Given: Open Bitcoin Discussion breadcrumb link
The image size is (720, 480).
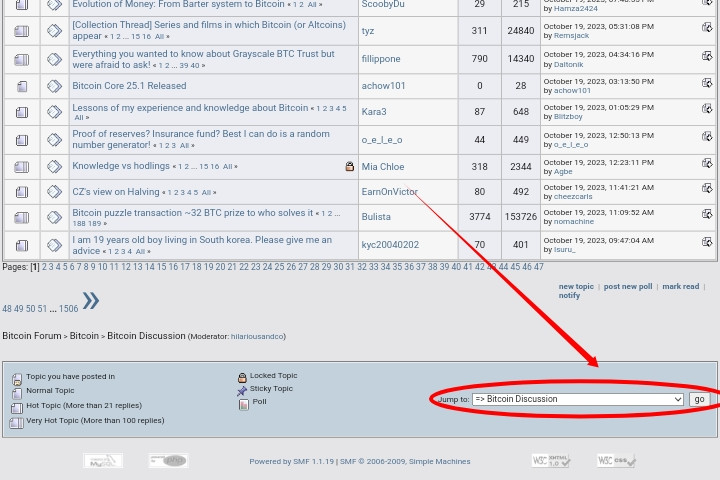Looking at the screenshot, I should [146, 336].
